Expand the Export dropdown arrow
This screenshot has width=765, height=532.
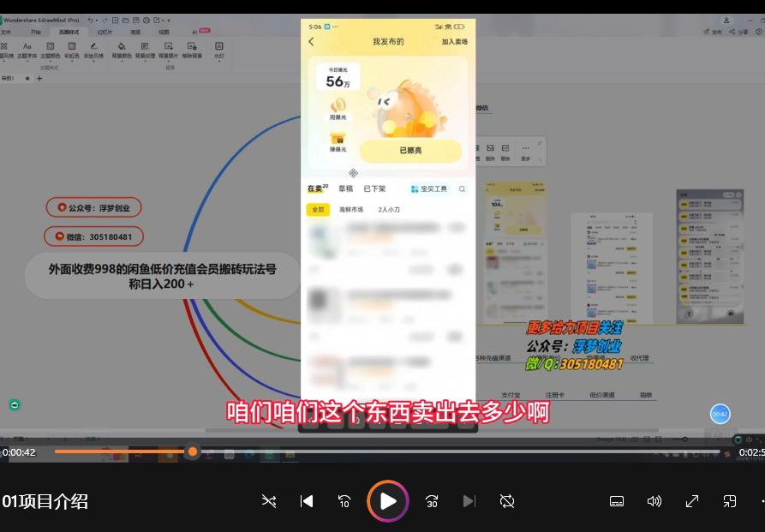click(163, 21)
